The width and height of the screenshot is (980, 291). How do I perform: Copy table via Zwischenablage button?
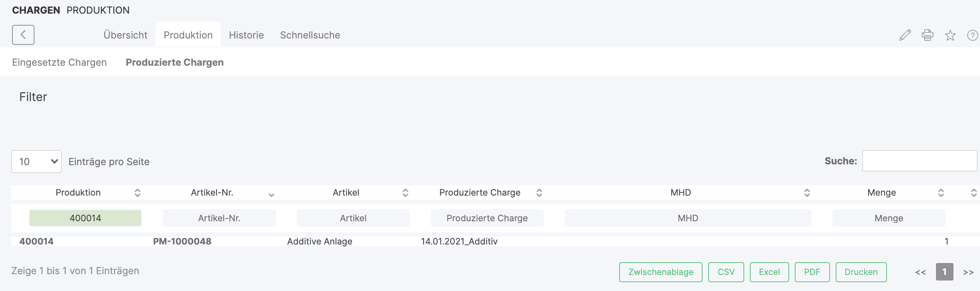661,272
